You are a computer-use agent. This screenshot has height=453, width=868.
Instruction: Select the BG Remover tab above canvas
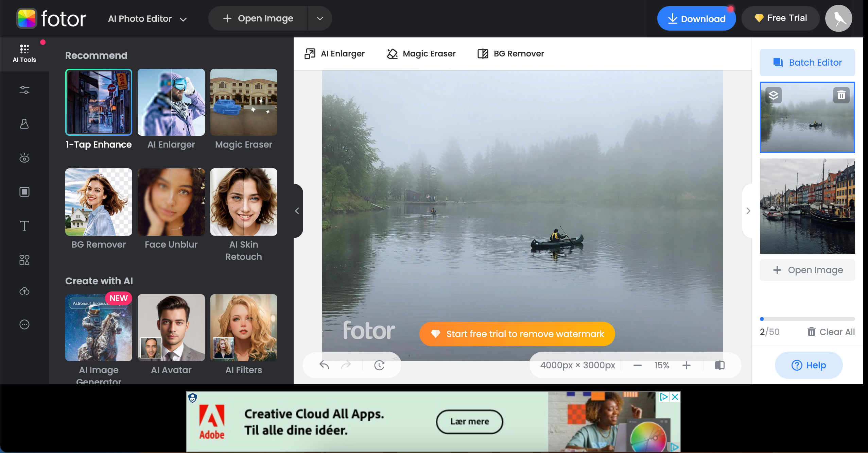click(510, 54)
